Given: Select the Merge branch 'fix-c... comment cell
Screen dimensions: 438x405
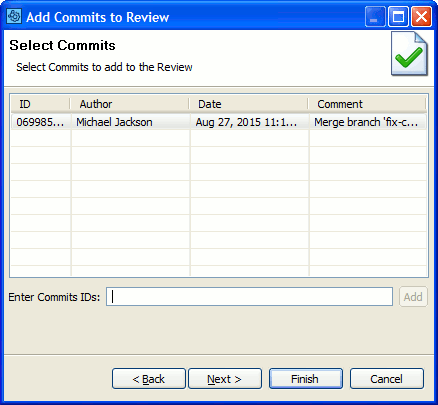Looking at the screenshot, I should pyautogui.click(x=368, y=122).
